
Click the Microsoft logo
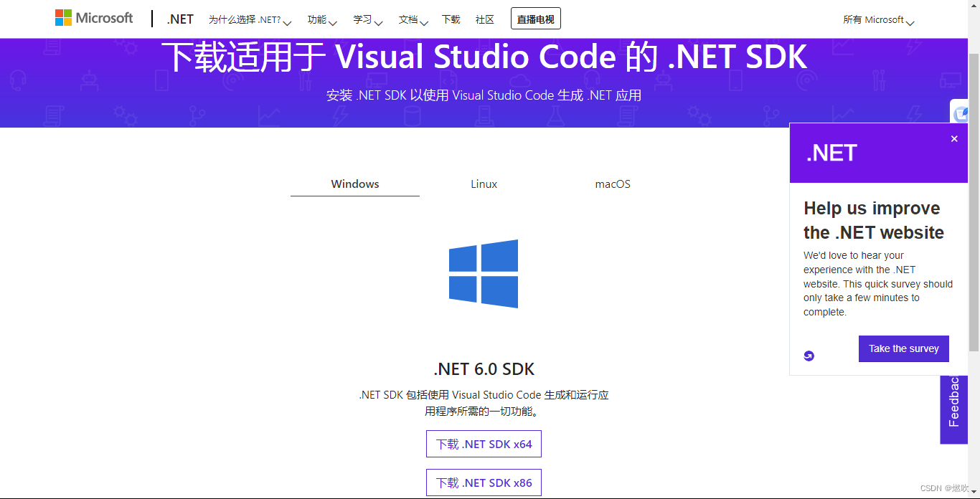pyautogui.click(x=94, y=19)
